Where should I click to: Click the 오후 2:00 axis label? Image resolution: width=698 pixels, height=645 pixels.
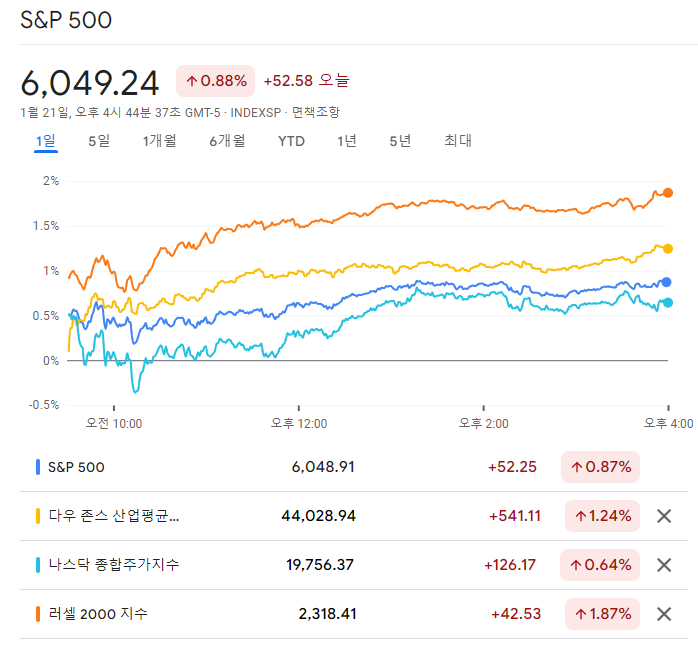483,423
